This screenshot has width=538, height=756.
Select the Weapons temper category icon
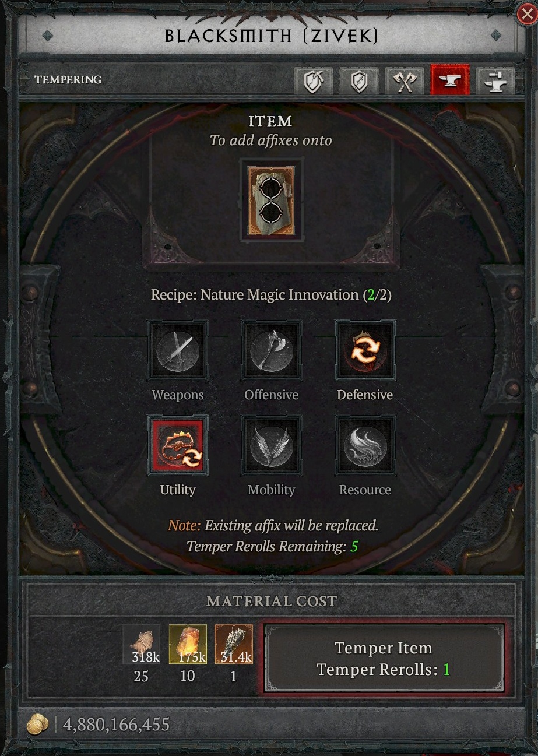[x=178, y=350]
